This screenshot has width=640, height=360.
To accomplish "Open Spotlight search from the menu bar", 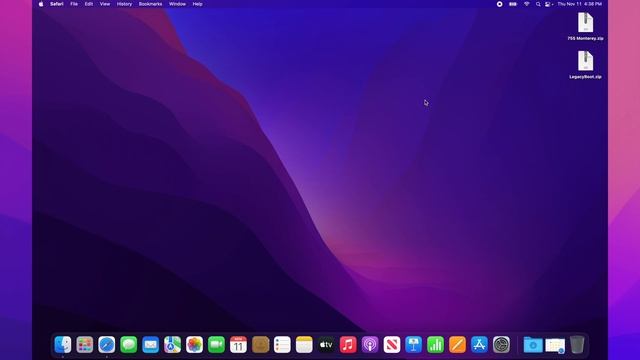I will click(x=538, y=4).
